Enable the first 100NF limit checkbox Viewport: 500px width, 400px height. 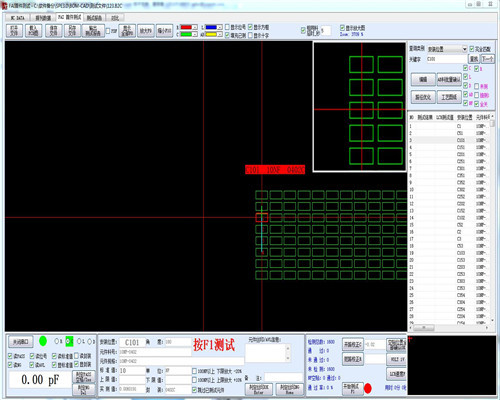(194, 371)
